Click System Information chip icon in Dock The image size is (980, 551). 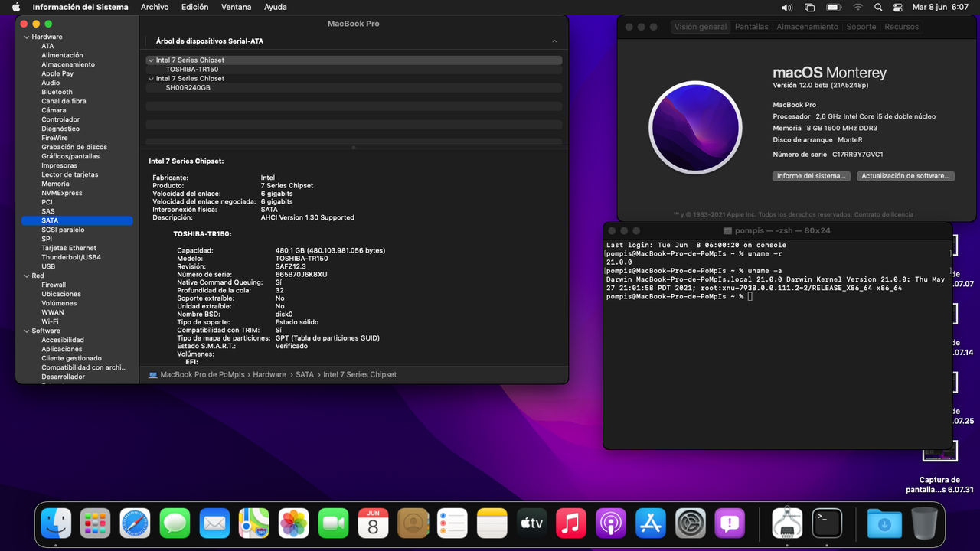pyautogui.click(x=787, y=523)
